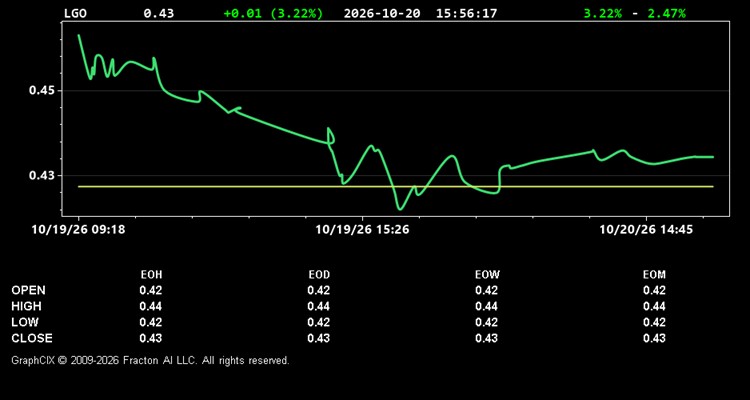Click the EOH OPEN value 0.42
The image size is (750, 400).
click(151, 290)
